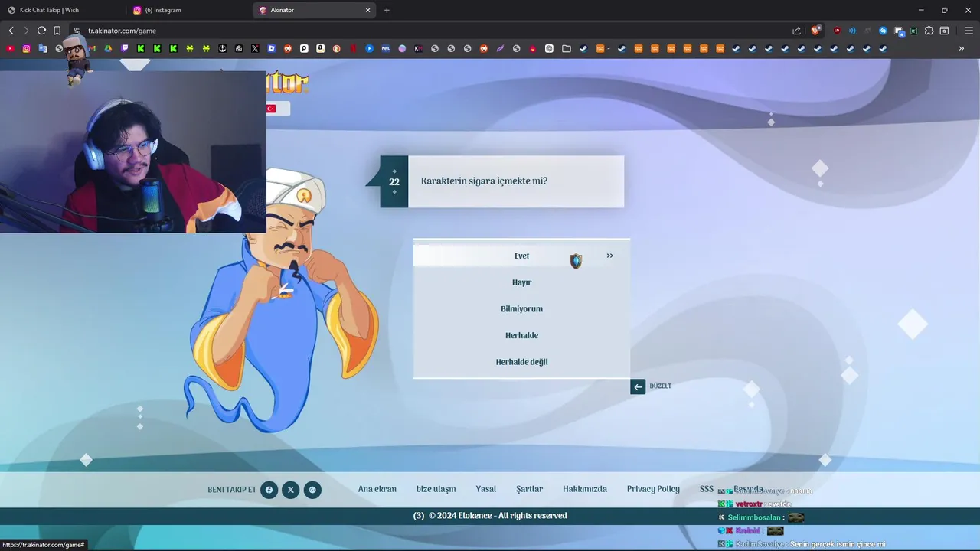980x551 pixels.
Task: Choose the Bilmiyorum answer
Action: click(521, 309)
